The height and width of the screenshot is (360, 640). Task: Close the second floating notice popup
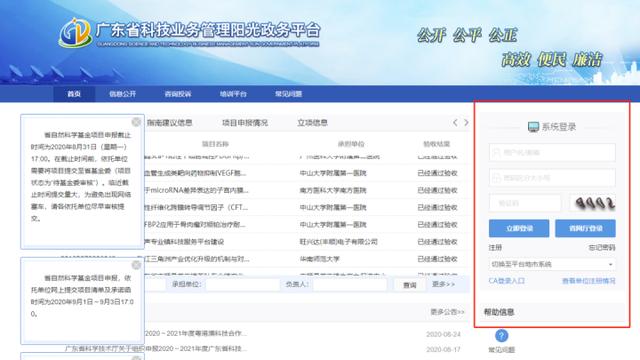[x=136, y=265]
